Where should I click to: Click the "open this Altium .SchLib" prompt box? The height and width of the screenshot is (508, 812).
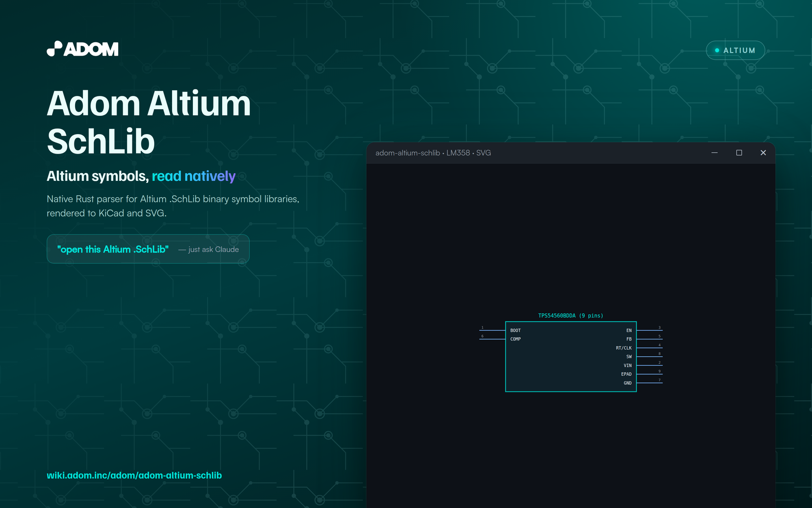[x=148, y=249]
